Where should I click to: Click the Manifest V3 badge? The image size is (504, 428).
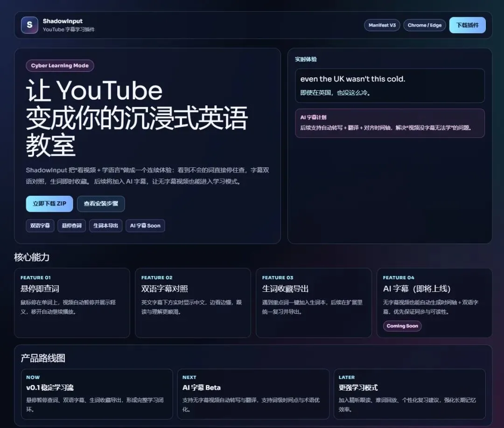[382, 25]
